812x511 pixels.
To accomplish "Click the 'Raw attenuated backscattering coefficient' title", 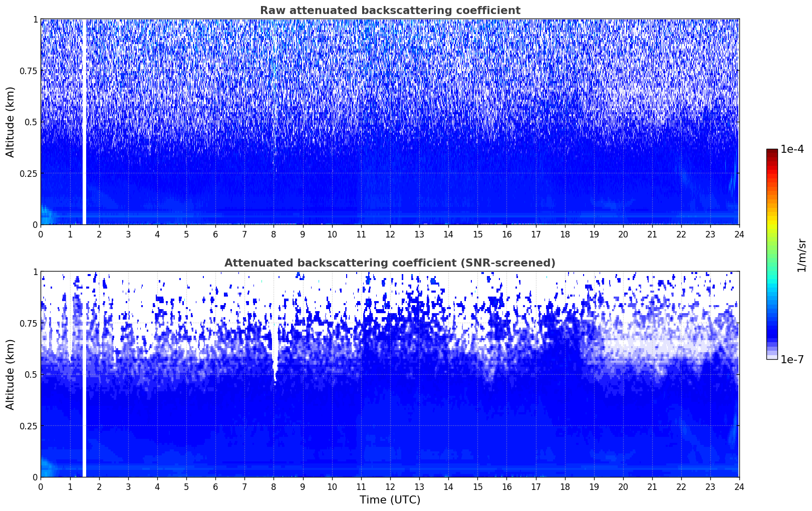I will (x=390, y=11).
